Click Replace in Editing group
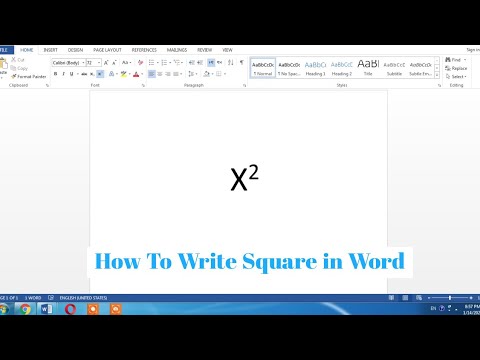This screenshot has width=480, height=360. 456,68
